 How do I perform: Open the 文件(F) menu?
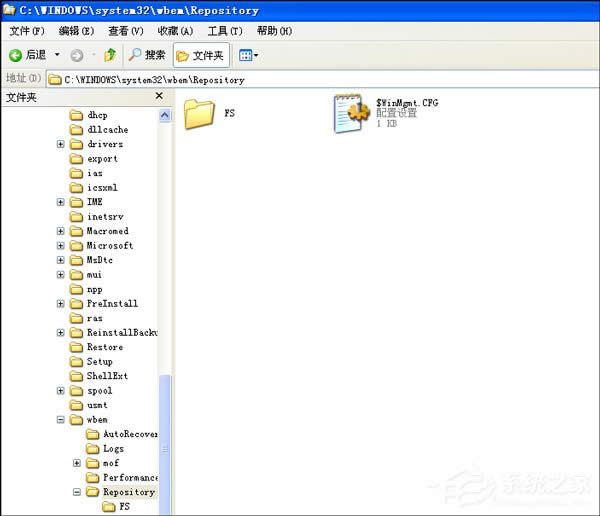pos(27,31)
